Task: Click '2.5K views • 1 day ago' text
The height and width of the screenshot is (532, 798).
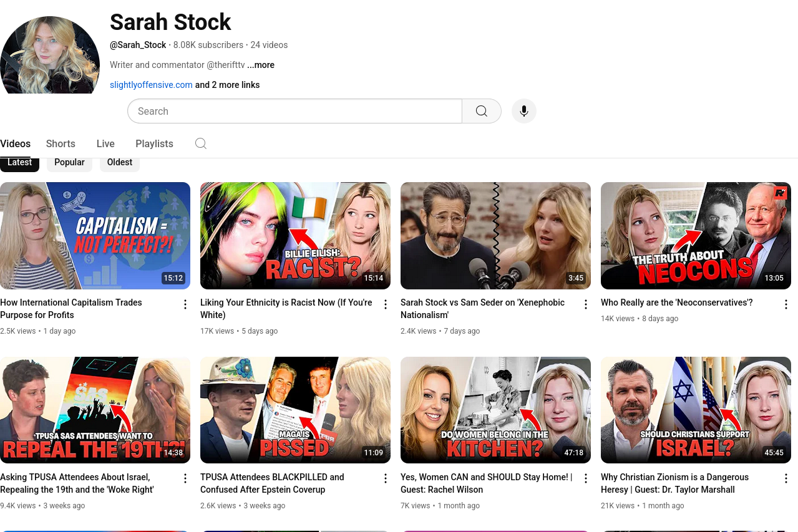Action: coord(38,331)
